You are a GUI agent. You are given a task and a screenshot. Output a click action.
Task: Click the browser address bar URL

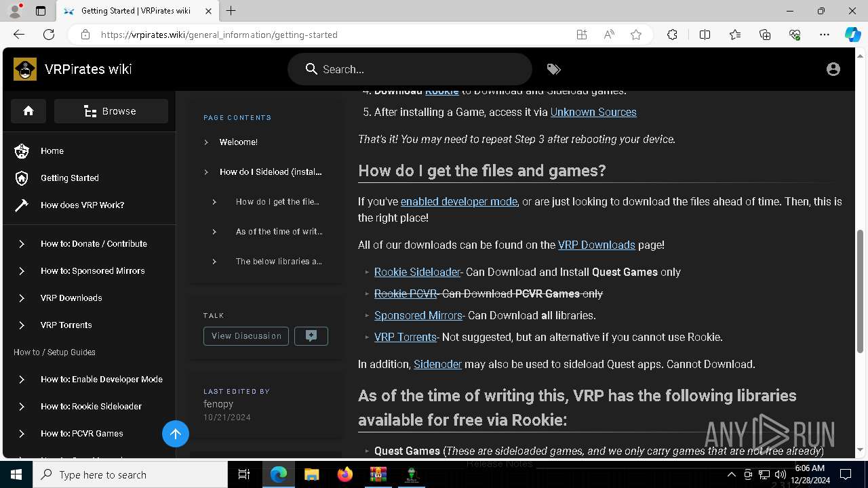click(219, 35)
